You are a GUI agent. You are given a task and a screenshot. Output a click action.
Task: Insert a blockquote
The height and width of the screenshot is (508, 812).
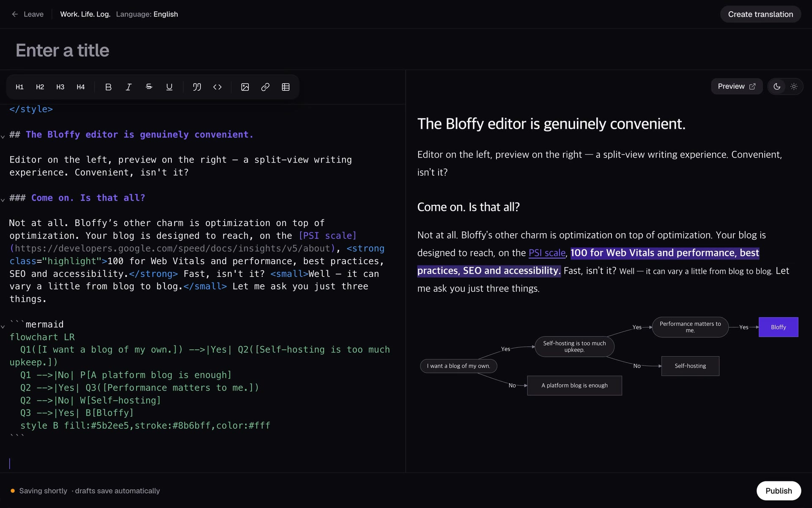tap(197, 87)
